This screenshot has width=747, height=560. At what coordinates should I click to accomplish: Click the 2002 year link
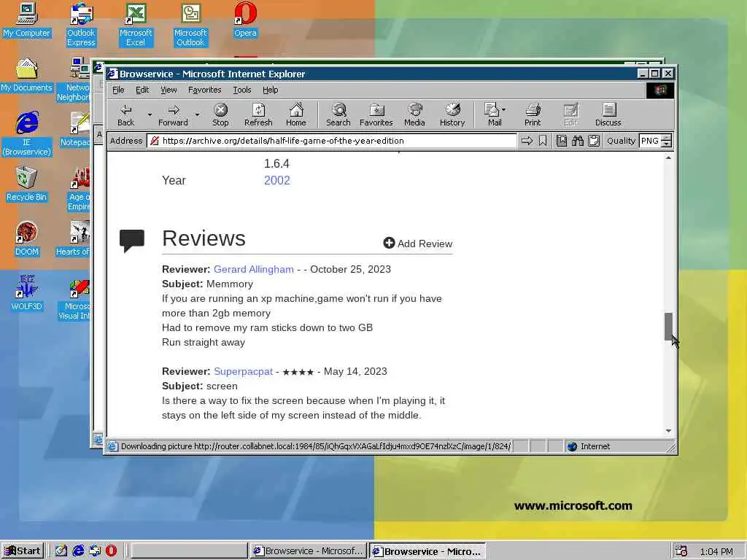(276, 181)
